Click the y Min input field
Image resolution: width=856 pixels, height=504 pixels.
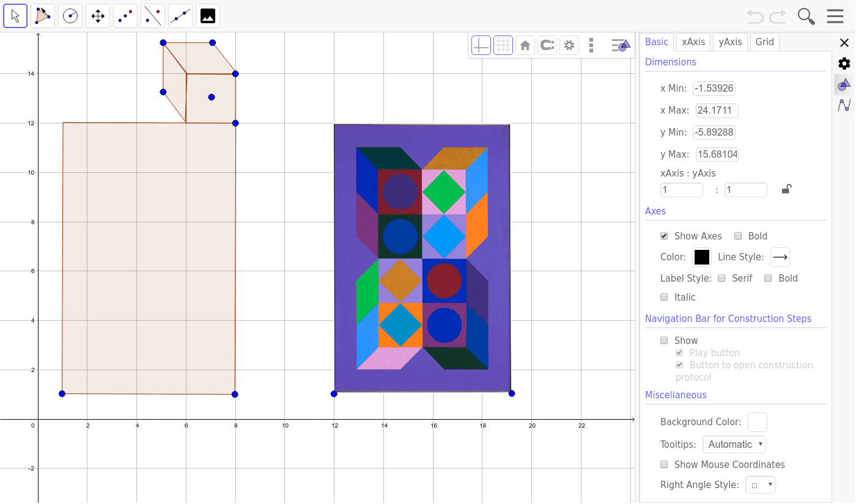pos(714,133)
